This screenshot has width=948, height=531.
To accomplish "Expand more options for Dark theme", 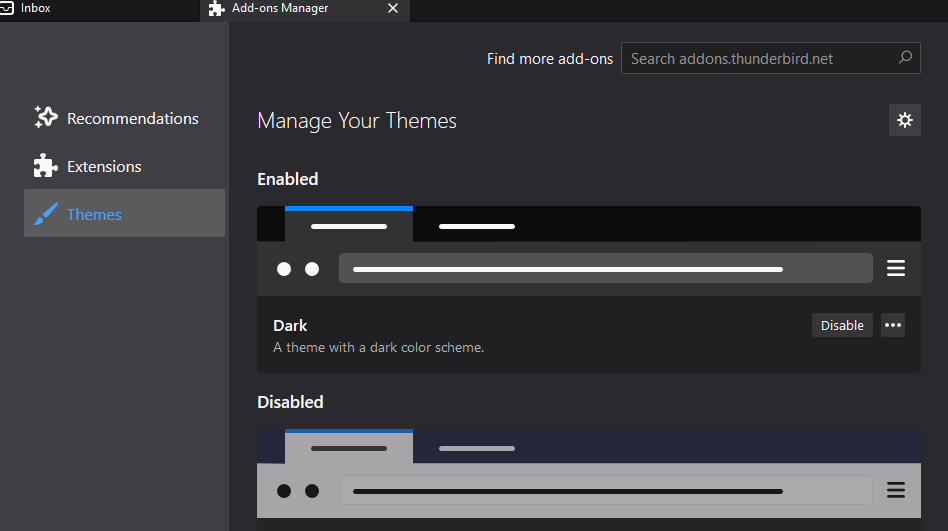I will tap(893, 325).
